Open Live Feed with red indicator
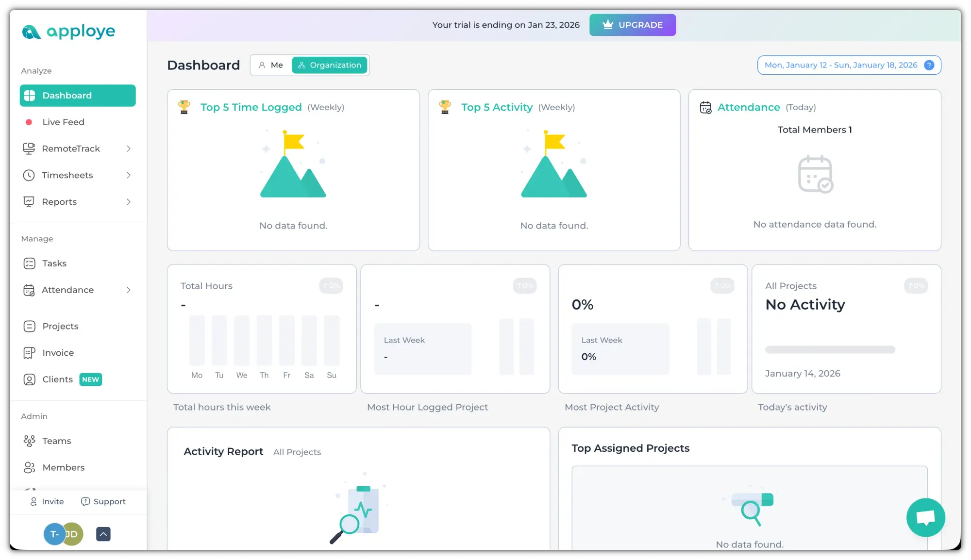This screenshot has width=971, height=560. click(x=63, y=122)
